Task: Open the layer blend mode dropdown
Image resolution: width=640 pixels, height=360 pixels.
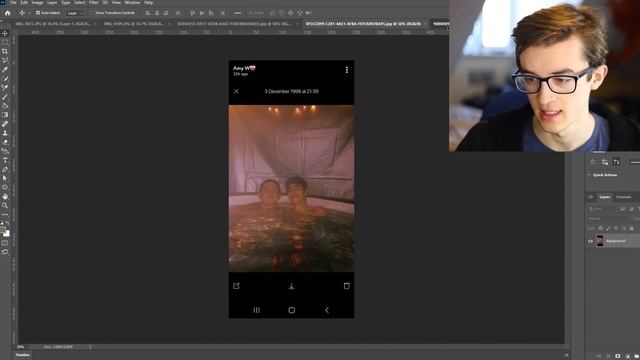Action: 609,219
